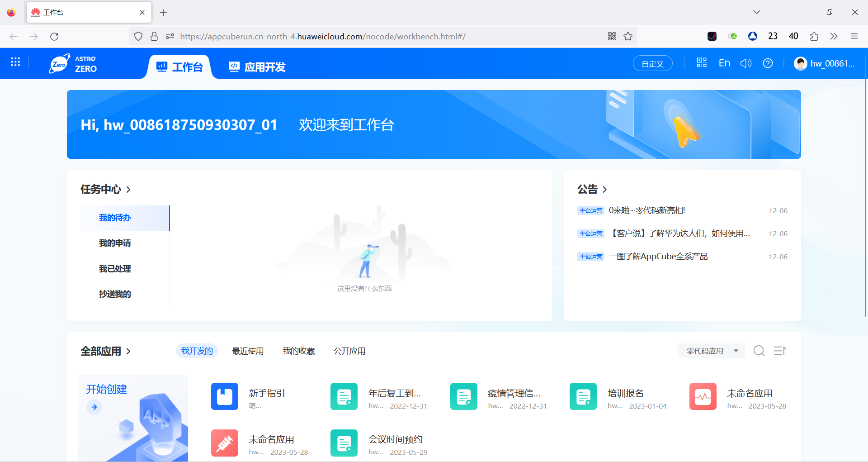Open the 新手指引 application icon

(224, 396)
